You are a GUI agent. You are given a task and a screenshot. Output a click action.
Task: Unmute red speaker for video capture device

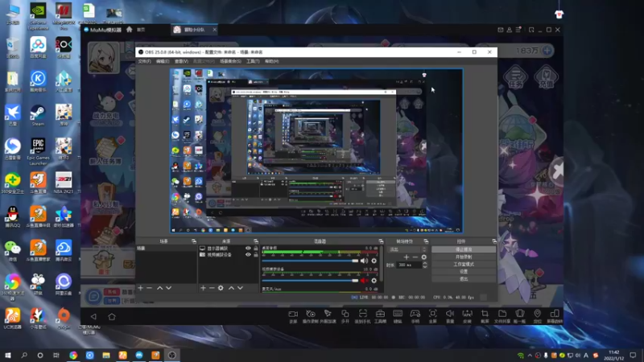pyautogui.click(x=365, y=281)
